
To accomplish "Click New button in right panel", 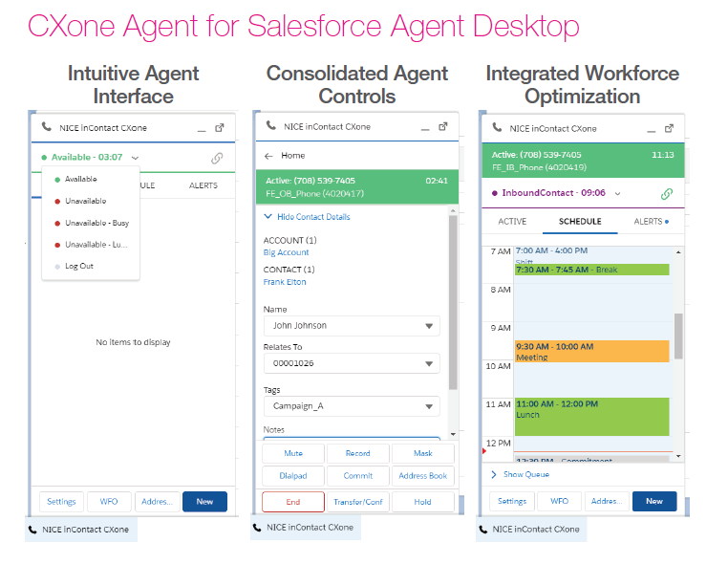I will click(654, 501).
